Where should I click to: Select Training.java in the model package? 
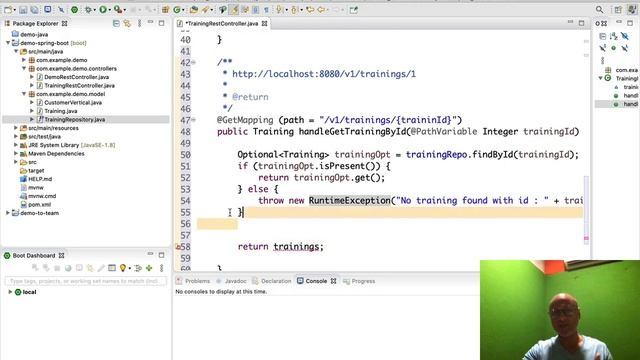[x=60, y=111]
